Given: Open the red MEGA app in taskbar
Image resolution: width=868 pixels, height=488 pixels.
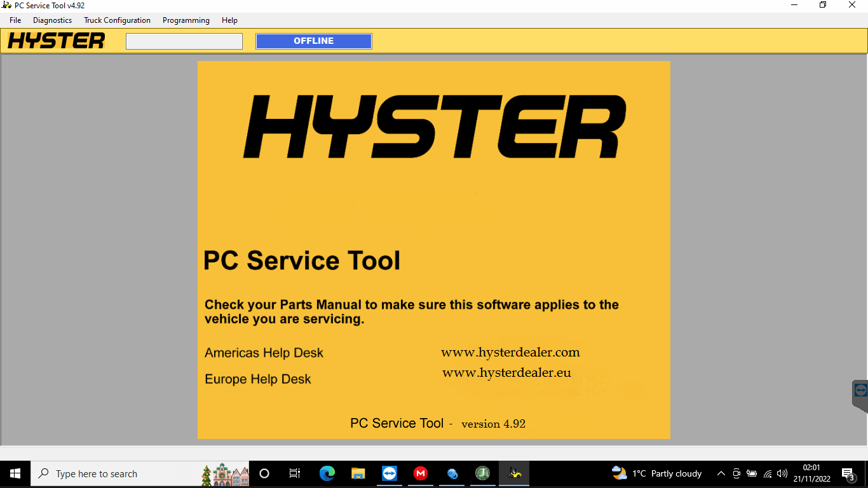Looking at the screenshot, I should click(x=421, y=473).
